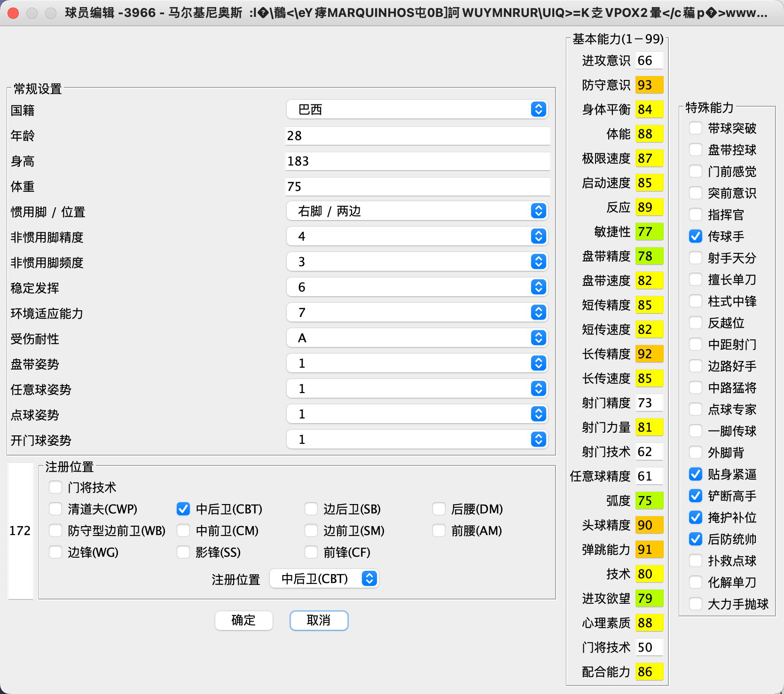Check the 带球突破 special ability

(x=696, y=128)
